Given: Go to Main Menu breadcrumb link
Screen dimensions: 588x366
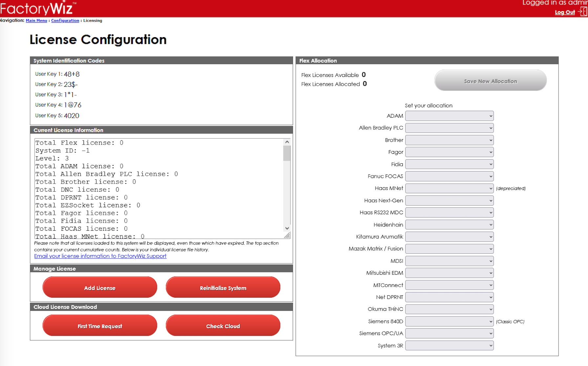Looking at the screenshot, I should coord(36,20).
